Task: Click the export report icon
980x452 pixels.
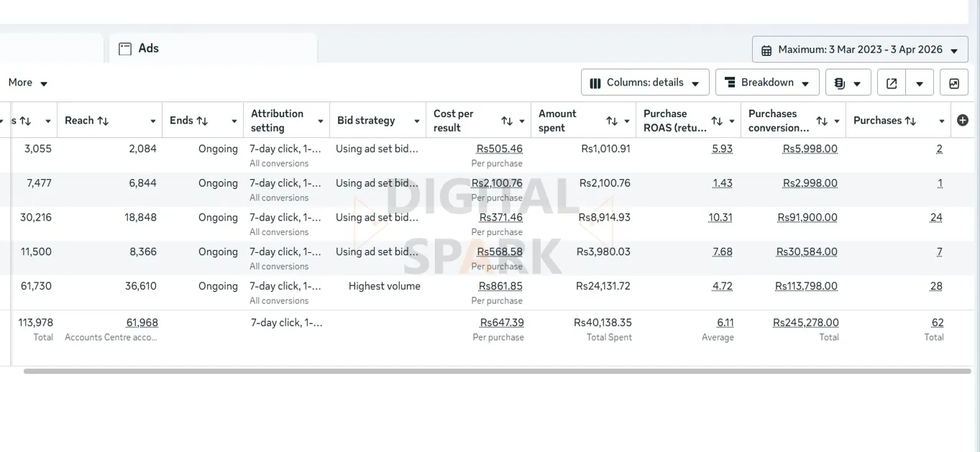Action: (892, 83)
